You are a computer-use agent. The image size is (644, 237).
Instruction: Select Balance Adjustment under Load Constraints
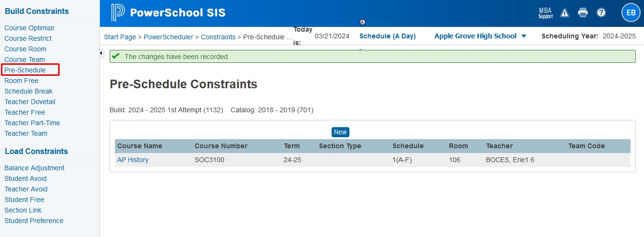34,168
